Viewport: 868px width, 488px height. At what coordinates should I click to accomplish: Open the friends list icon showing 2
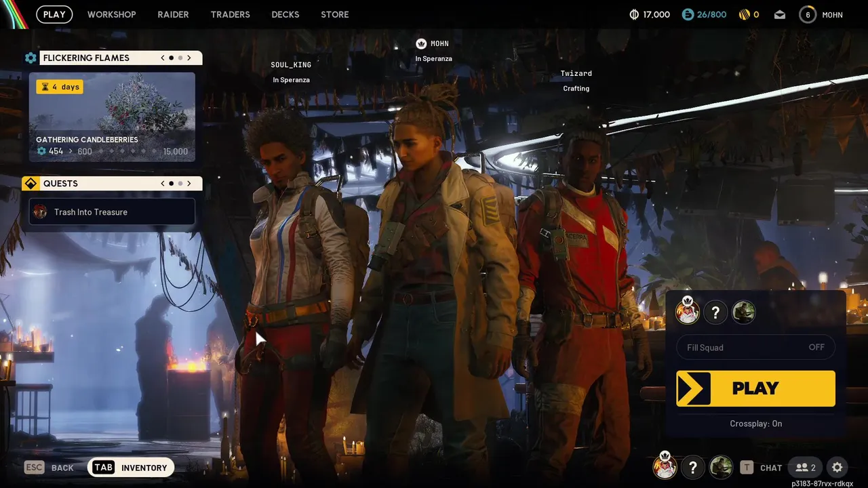point(806,467)
